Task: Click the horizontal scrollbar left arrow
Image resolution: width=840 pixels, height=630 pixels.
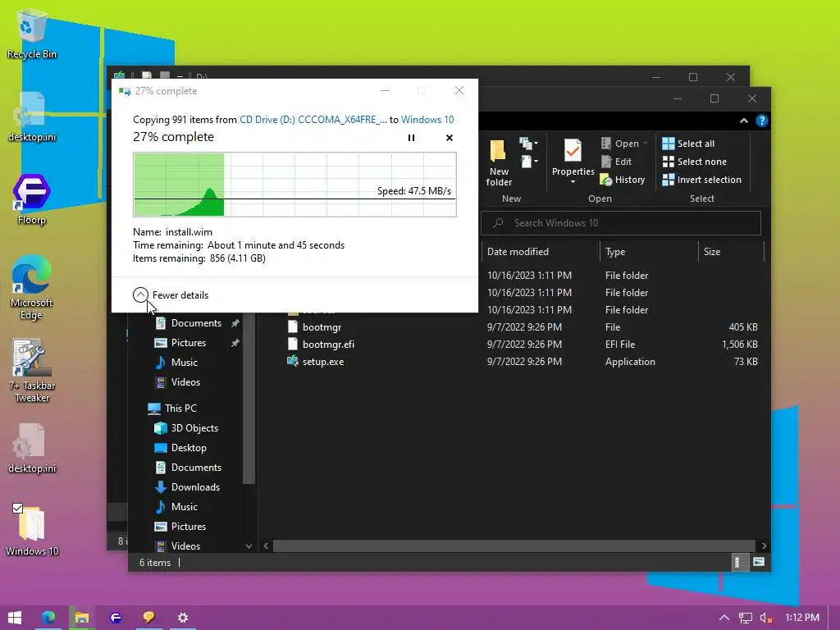Action: tap(267, 546)
